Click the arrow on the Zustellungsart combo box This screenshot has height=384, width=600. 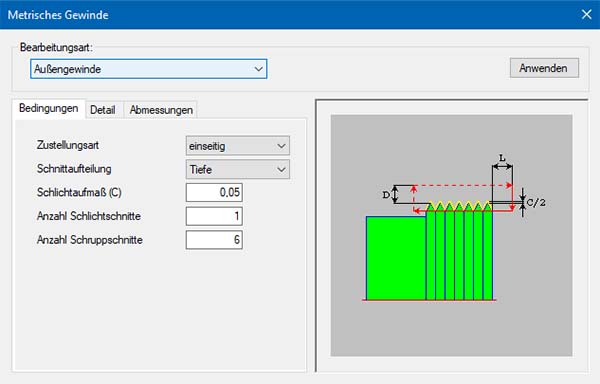coord(281,146)
